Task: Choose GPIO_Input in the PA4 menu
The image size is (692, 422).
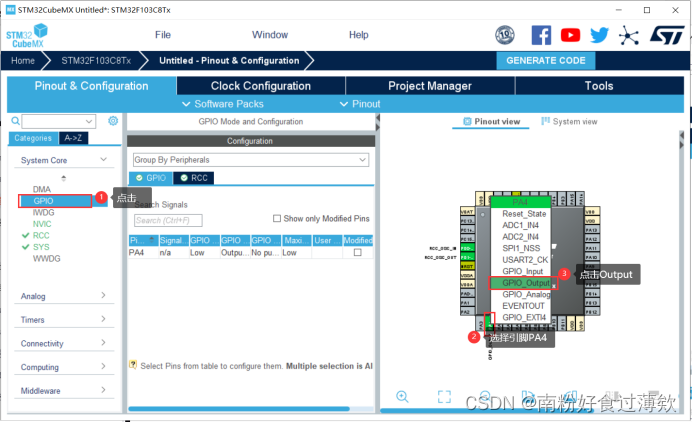Action: click(x=523, y=271)
